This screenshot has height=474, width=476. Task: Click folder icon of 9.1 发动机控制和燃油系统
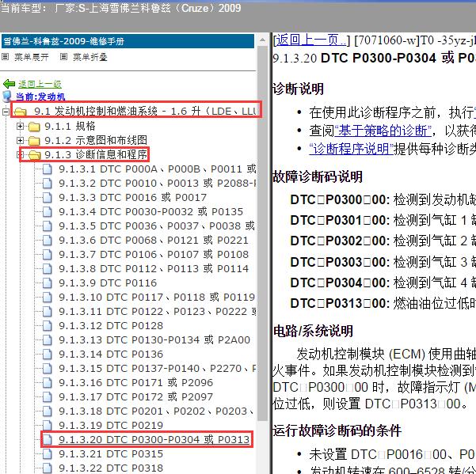click(x=20, y=112)
